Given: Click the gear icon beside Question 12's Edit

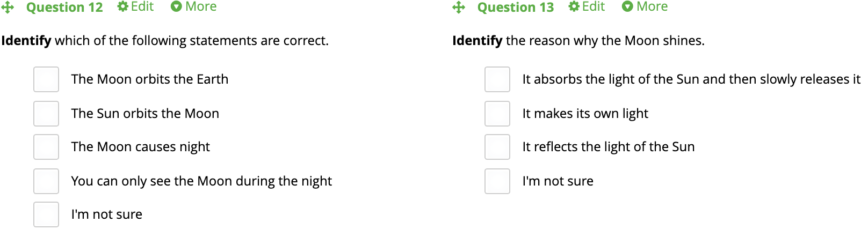Looking at the screenshot, I should (123, 6).
